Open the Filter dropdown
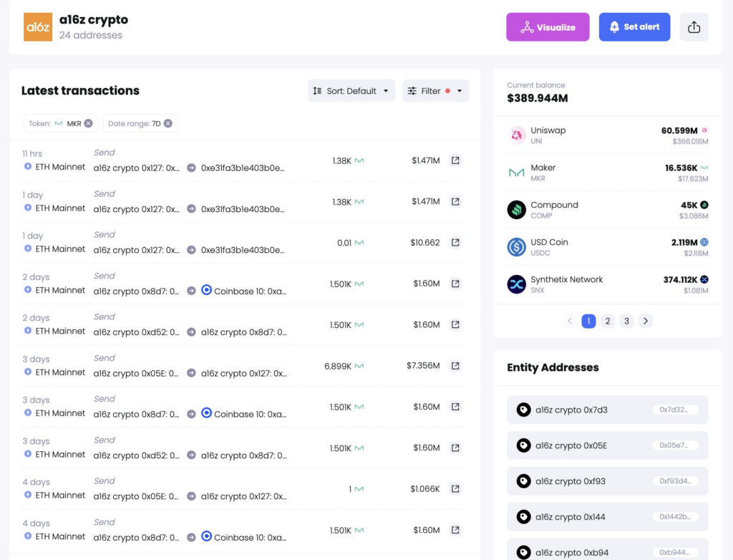The image size is (733, 560). tap(435, 91)
